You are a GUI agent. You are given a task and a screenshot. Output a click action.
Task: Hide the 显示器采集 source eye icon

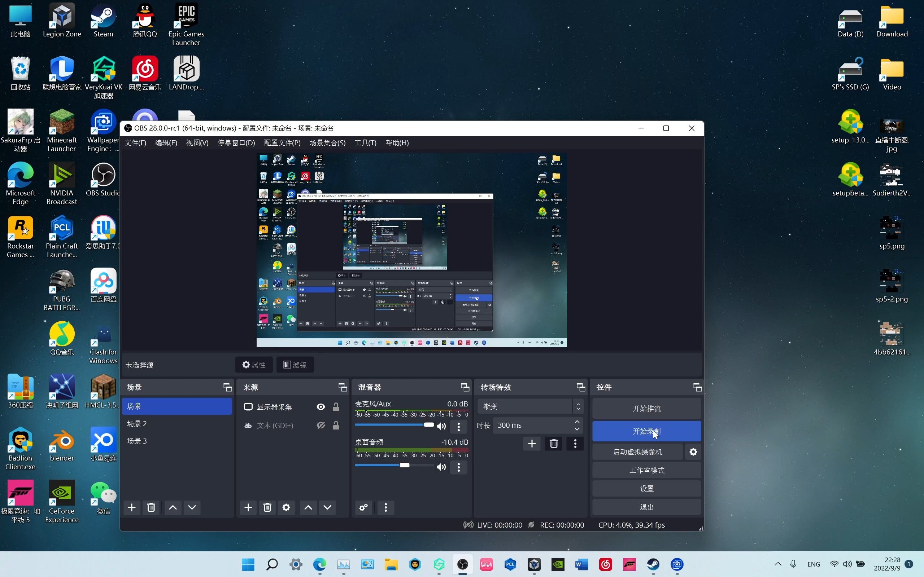pyautogui.click(x=321, y=407)
